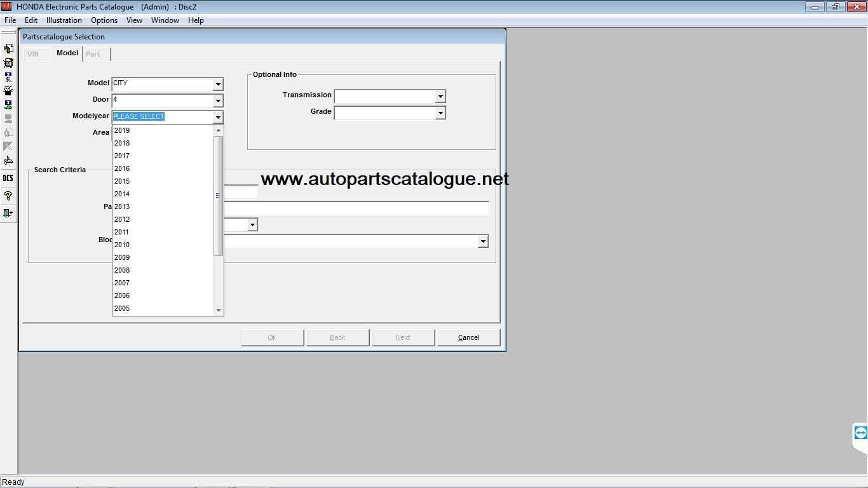
Task: Select model year 2011
Action: (163, 232)
